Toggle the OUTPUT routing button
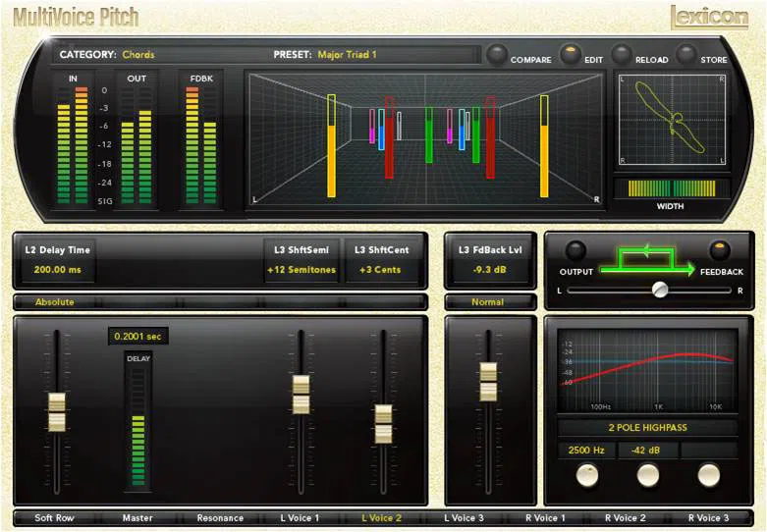This screenshot has width=767, height=532. point(575,250)
